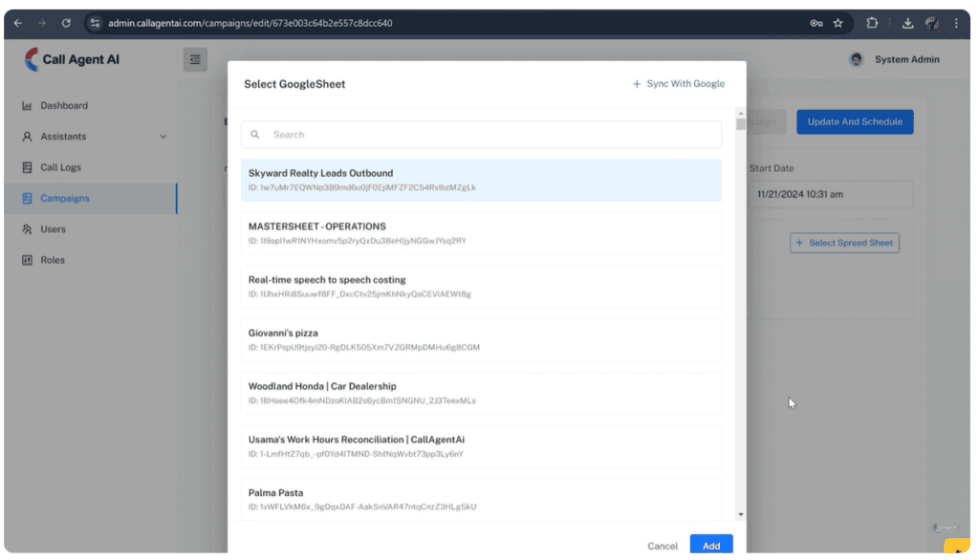
Task: Open the site settings icon in the address bar
Action: tap(95, 23)
